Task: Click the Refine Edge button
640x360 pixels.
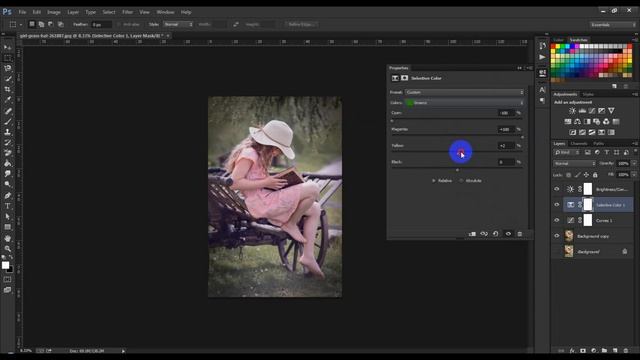Action: coord(301,24)
